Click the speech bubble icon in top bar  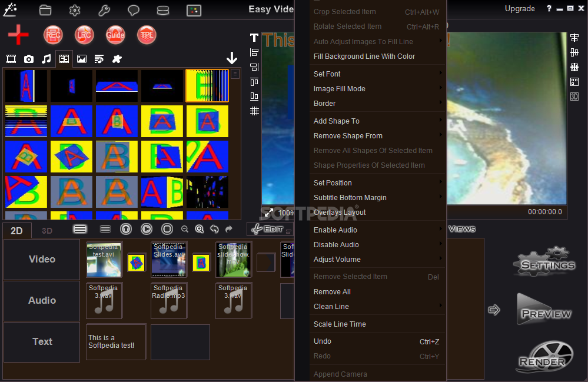pyautogui.click(x=134, y=10)
